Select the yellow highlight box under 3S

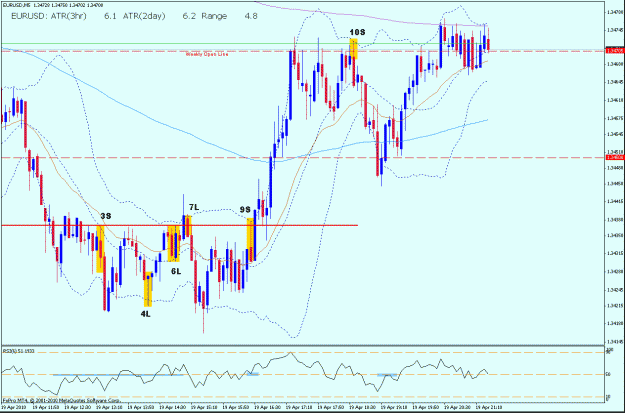[100, 249]
